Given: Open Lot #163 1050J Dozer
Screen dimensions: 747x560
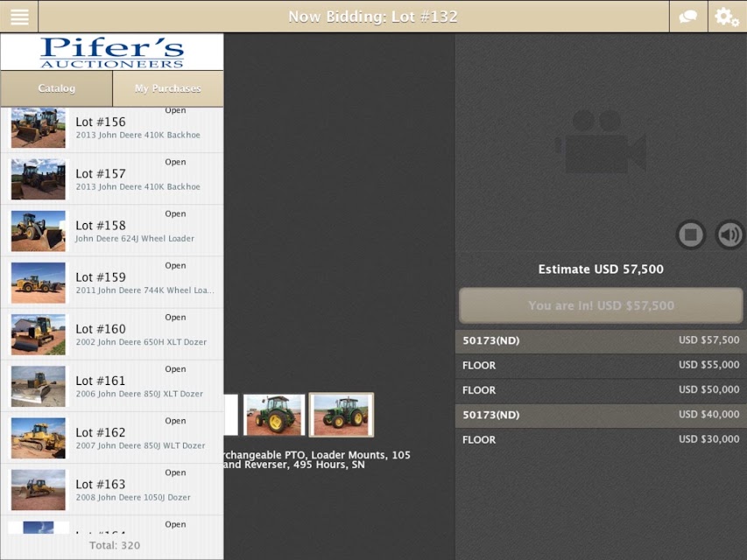Looking at the screenshot, I should [112, 489].
